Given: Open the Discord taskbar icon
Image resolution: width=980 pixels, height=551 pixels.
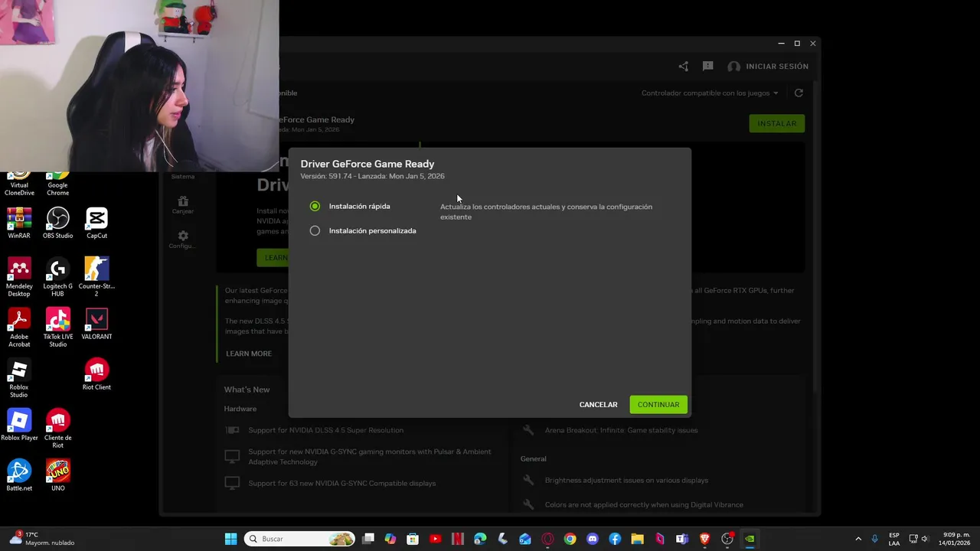Looking at the screenshot, I should point(592,539).
